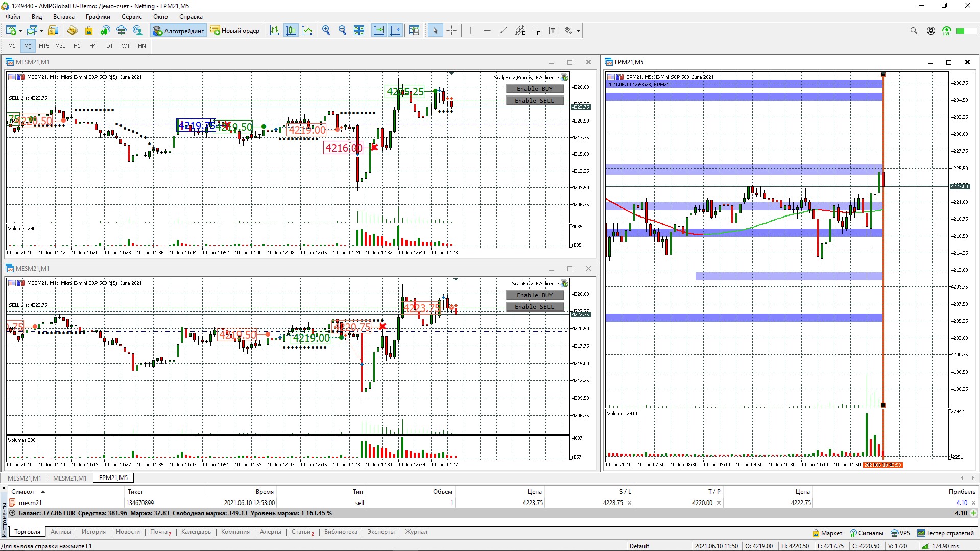Open a new chart from the toolbar
Image resolution: width=980 pixels, height=551 pixels.
point(11,31)
